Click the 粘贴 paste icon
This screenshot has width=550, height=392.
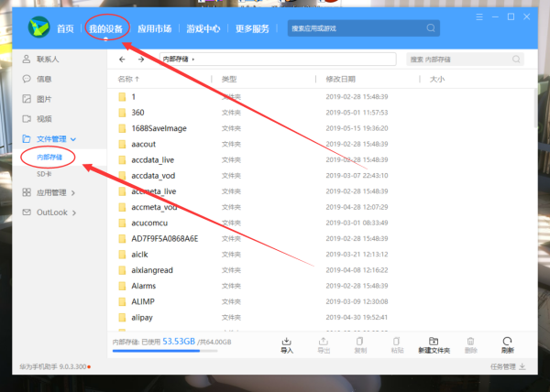tap(397, 342)
